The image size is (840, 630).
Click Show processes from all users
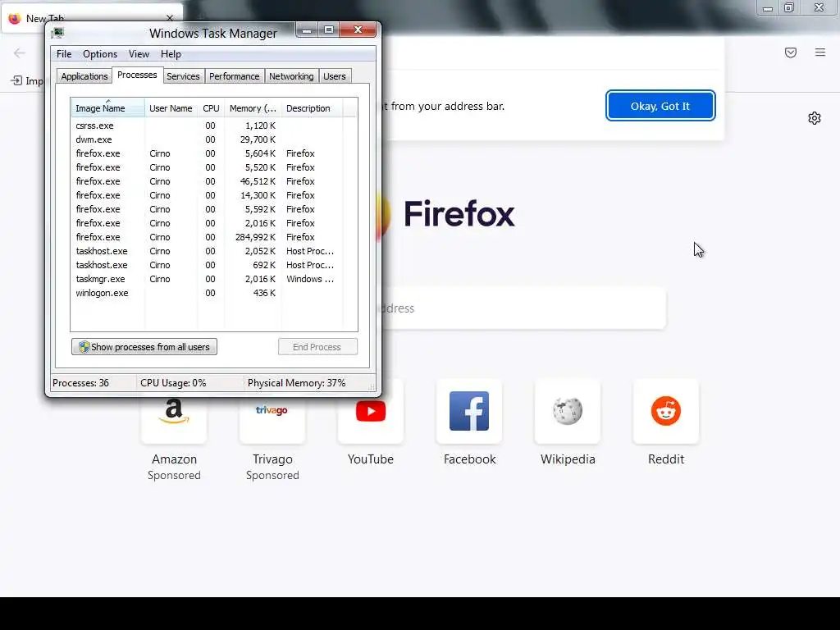(x=144, y=347)
